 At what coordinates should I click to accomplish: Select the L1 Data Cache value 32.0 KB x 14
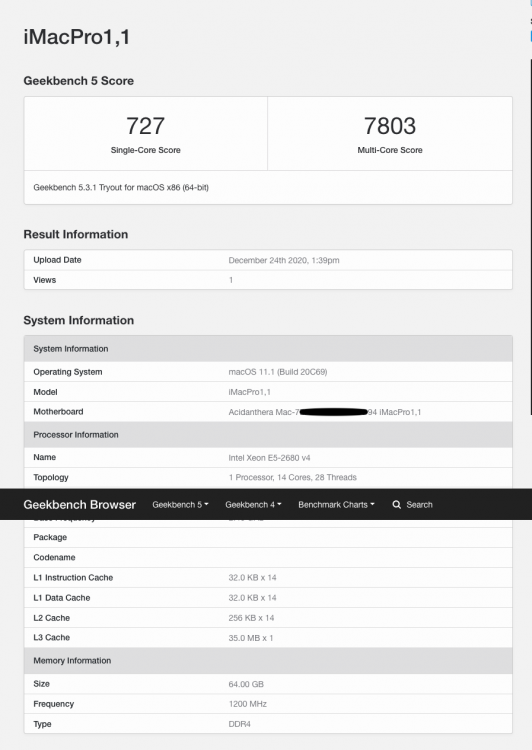[252, 597]
